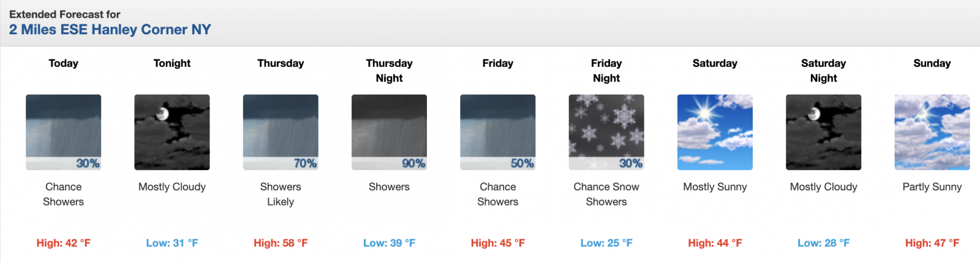The width and height of the screenshot is (980, 262).
Task: Select the Today period label
Action: tap(63, 63)
